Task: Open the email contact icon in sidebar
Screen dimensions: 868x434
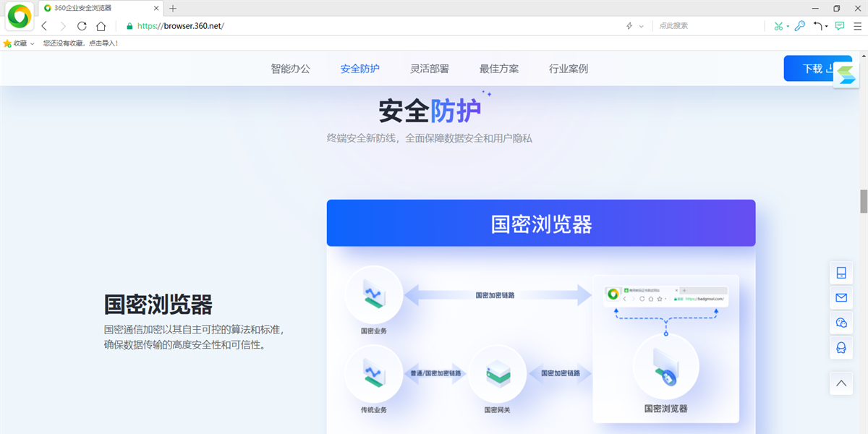Action: [x=841, y=297]
